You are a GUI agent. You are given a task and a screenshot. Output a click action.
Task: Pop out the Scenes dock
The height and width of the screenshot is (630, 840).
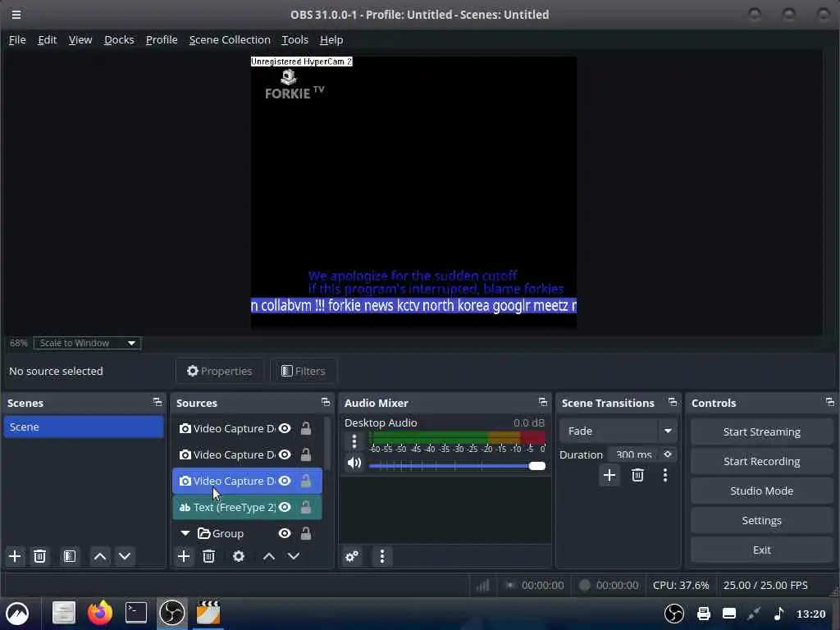[157, 402]
